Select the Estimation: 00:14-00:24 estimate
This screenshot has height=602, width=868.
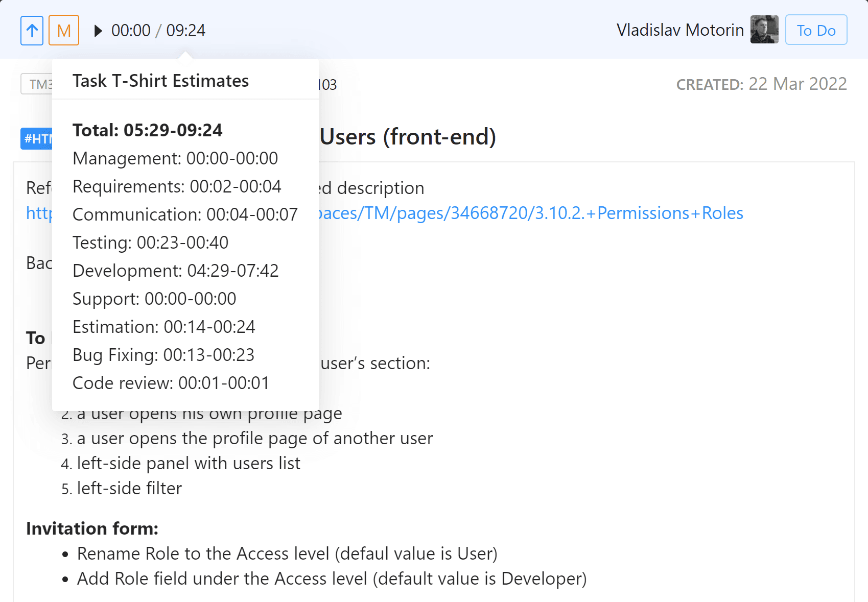coord(164,327)
